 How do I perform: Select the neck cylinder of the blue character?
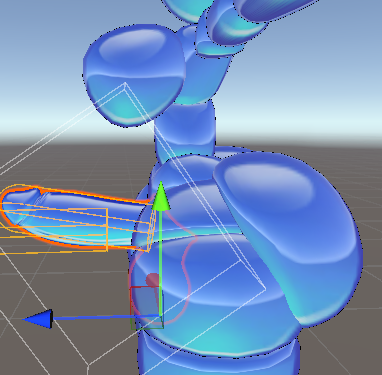[x=186, y=132]
